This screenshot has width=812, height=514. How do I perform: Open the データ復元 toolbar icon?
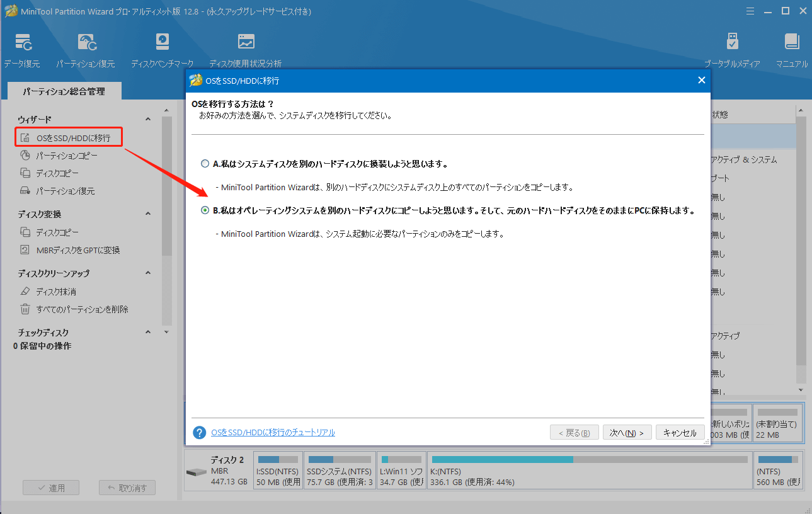25,42
